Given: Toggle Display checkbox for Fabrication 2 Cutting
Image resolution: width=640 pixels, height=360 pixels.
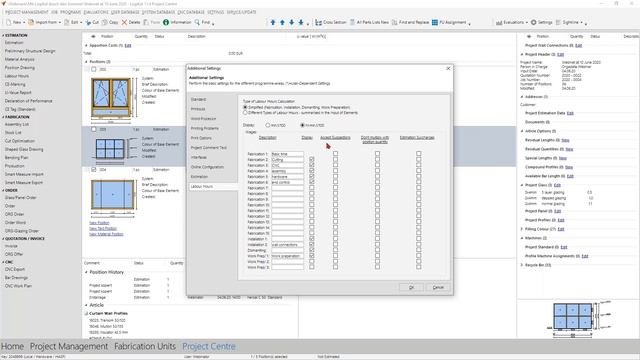Looking at the screenshot, I should coord(312,160).
